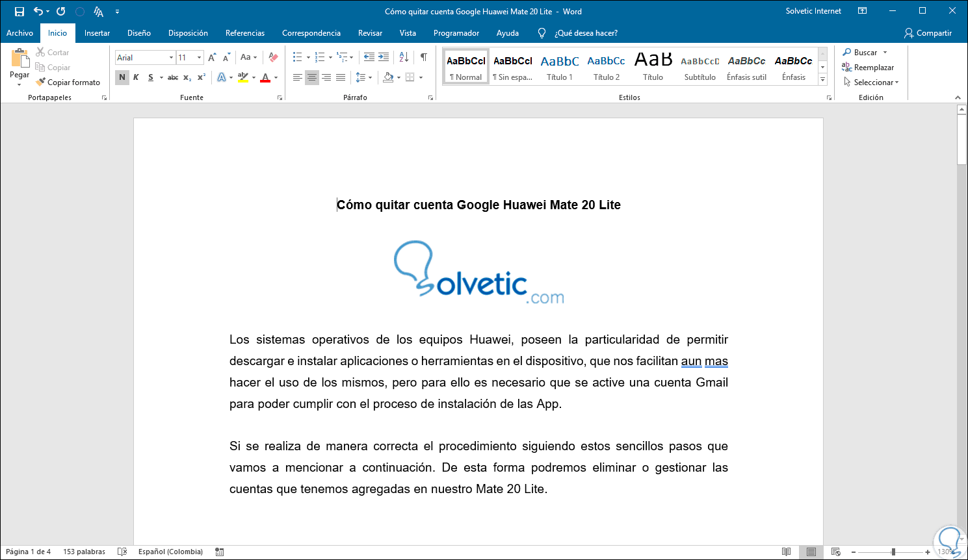Open the font size 11 dropdown
The height and width of the screenshot is (560, 968).
199,58
